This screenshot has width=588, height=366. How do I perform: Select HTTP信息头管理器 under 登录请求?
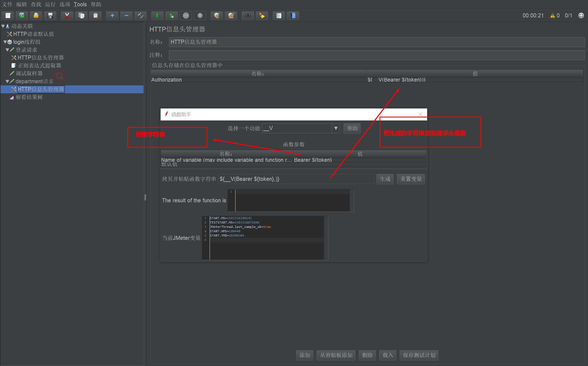coord(41,58)
